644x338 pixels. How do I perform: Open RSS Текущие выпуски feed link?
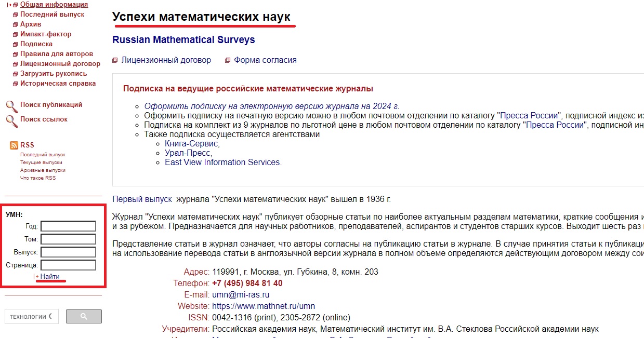[41, 163]
